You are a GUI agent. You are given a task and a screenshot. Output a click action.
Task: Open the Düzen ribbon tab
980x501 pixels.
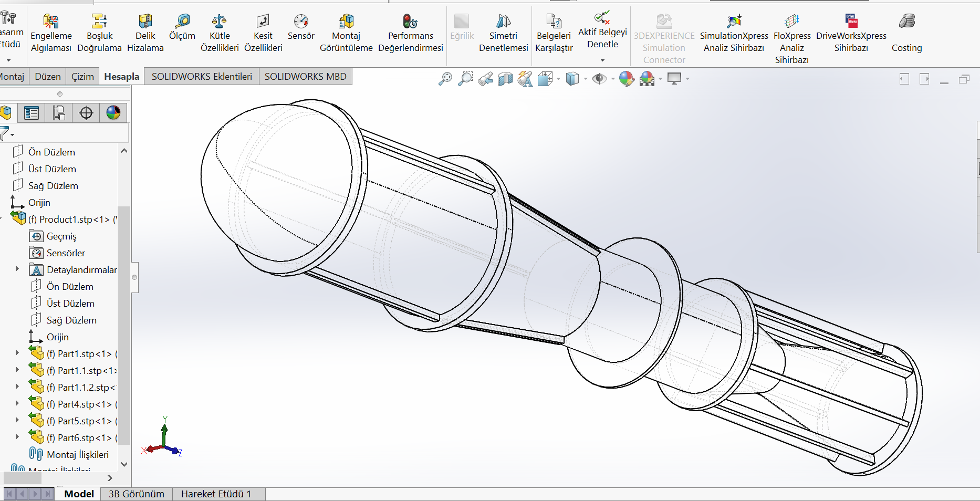(48, 77)
